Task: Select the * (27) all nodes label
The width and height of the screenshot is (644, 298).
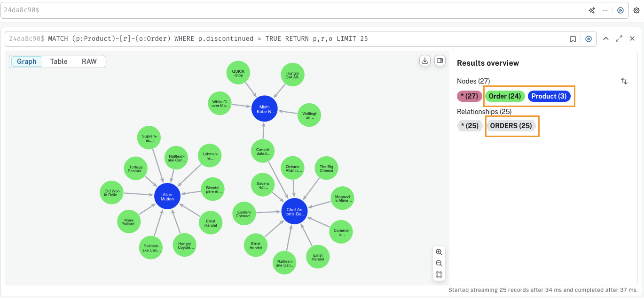Action: pos(470,96)
